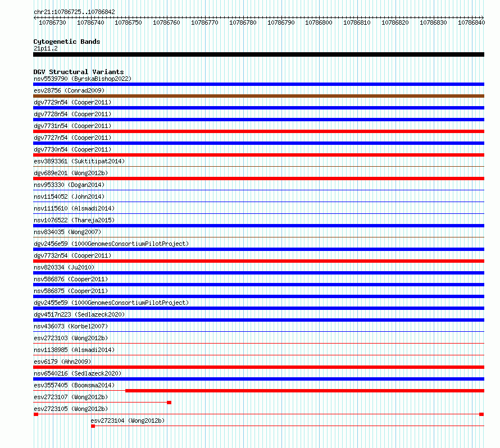Select the esv28756 (Conrad2009) label
The height and width of the screenshot is (448, 500).
click(69, 90)
